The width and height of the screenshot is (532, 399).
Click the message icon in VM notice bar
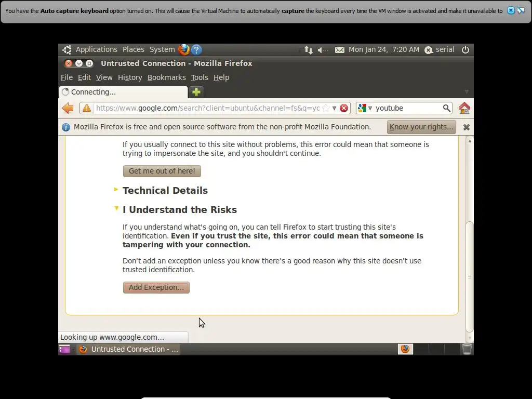[x=521, y=10]
